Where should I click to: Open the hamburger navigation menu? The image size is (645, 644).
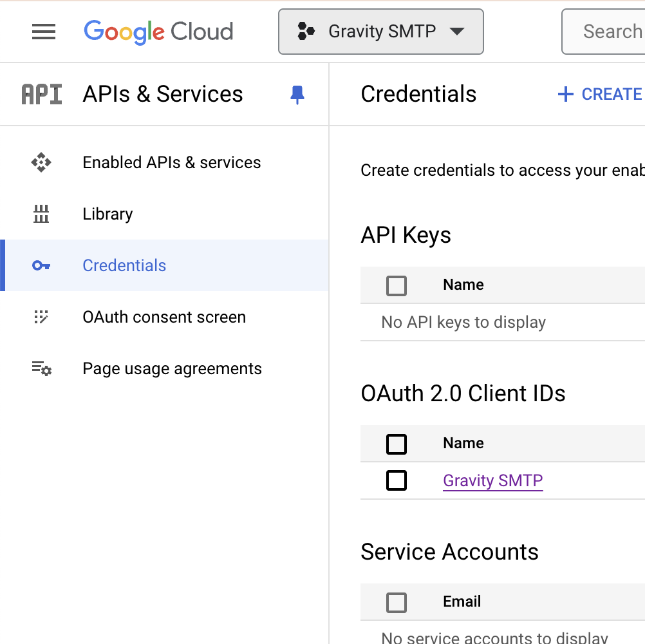(x=44, y=32)
